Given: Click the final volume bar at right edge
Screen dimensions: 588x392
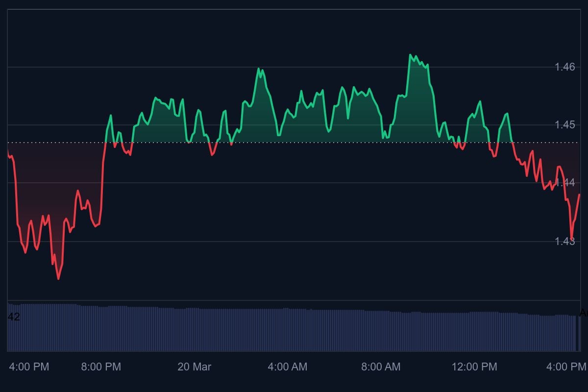Looking at the screenshot, I should click(x=577, y=333).
